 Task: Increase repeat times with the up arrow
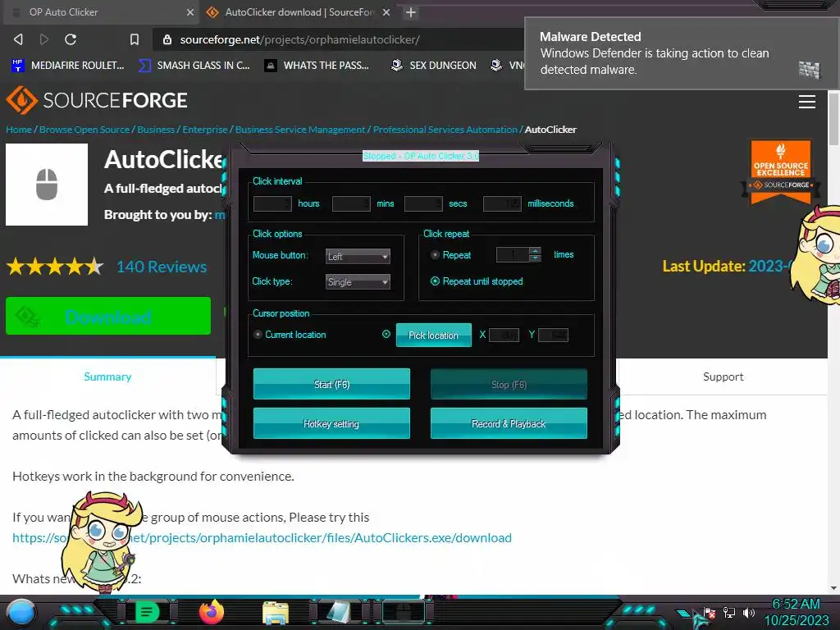click(x=535, y=251)
